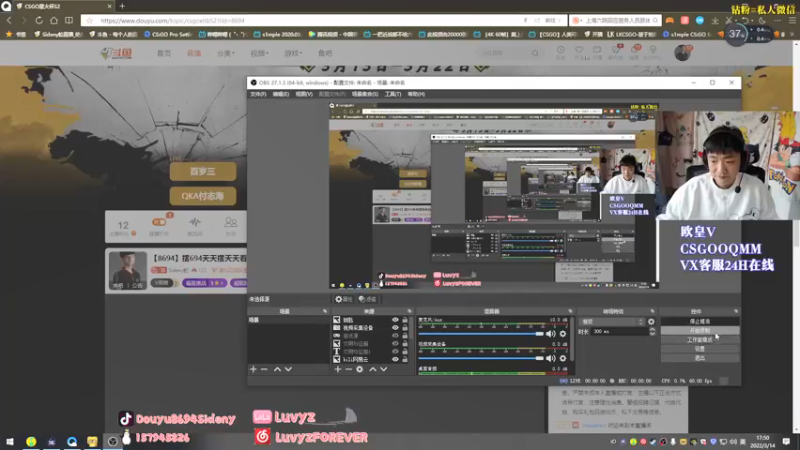Screen dimensions: 800x450
Task: Click the Douyu site search magnifier
Action: [535, 53]
